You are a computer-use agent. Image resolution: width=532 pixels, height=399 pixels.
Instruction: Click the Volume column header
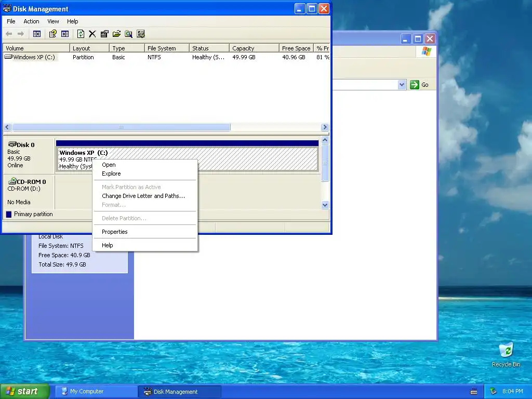[x=36, y=48]
